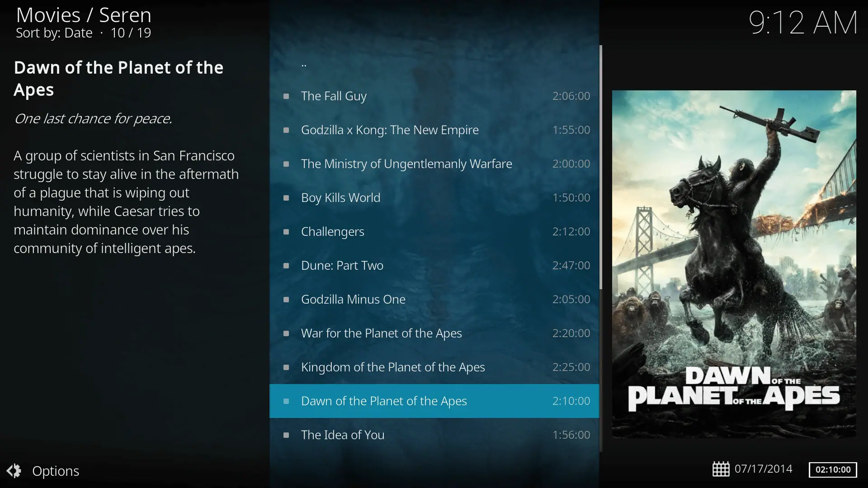Select Kingdom of the Planet of the Apes

(x=392, y=366)
